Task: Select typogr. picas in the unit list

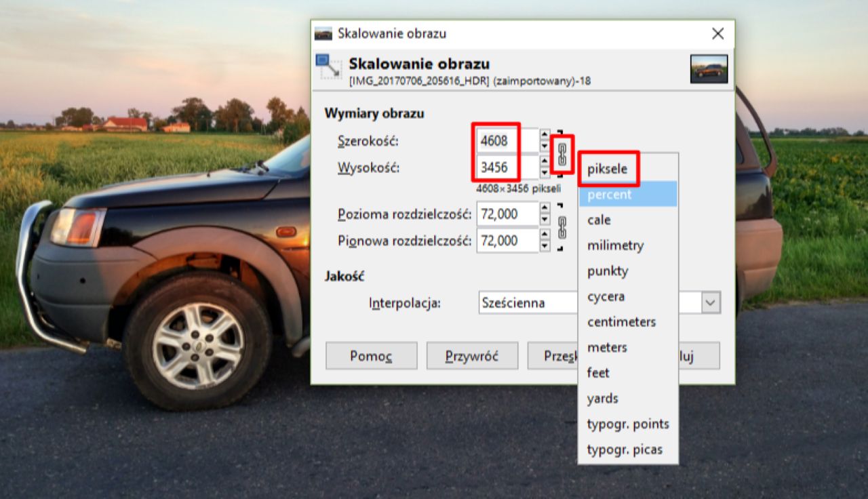Action: click(628, 449)
